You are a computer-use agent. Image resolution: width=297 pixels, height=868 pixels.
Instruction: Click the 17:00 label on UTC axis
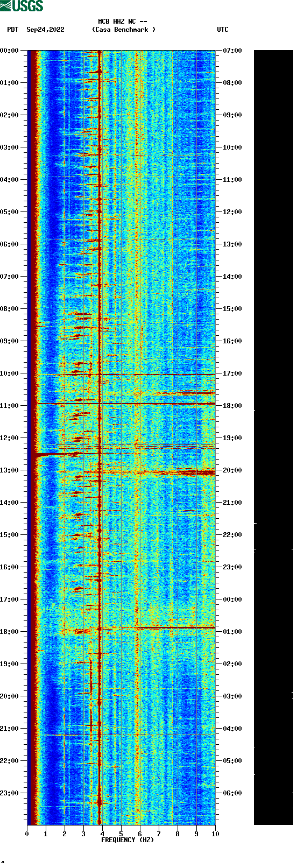click(232, 373)
